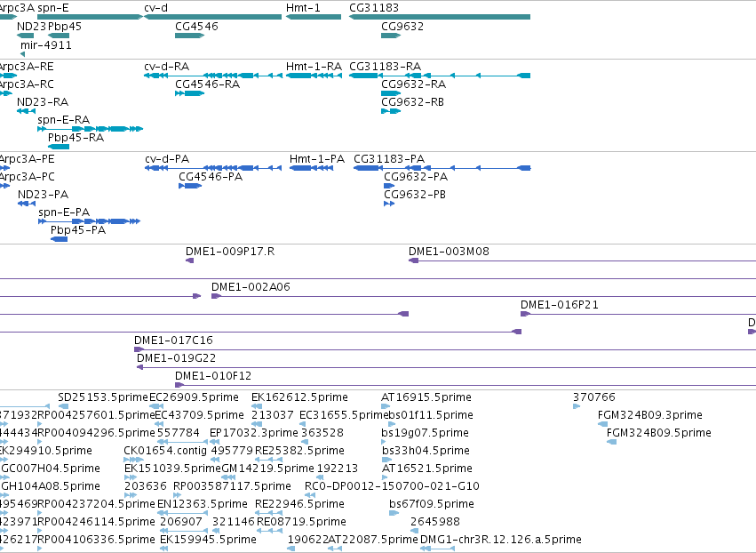The image size is (756, 553).
Task: Click the CG4546-PA protein label
Action: pos(211,177)
